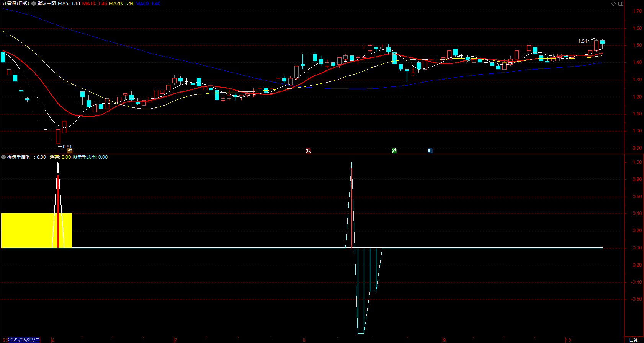Select the MA20: 1.44 indicator label

[x=121, y=3]
